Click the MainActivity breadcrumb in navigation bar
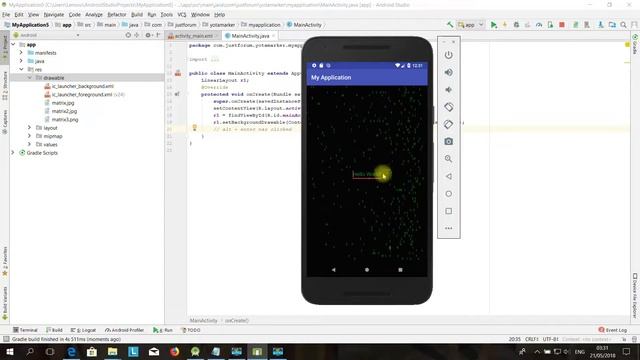640x360 pixels. point(304,25)
